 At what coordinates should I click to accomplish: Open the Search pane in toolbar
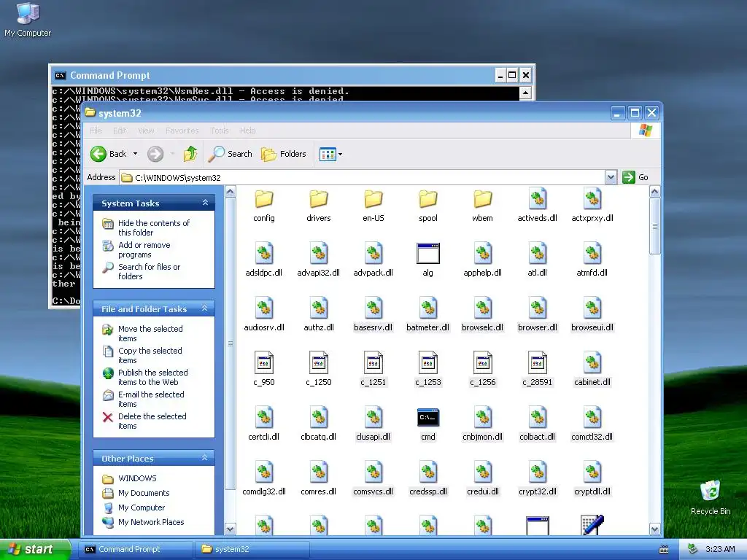(230, 154)
